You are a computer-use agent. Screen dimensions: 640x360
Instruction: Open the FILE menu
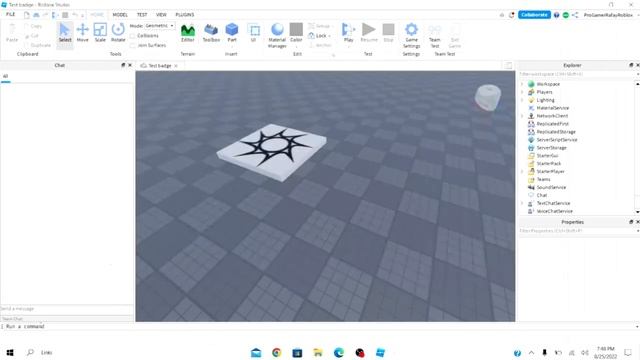11,14
